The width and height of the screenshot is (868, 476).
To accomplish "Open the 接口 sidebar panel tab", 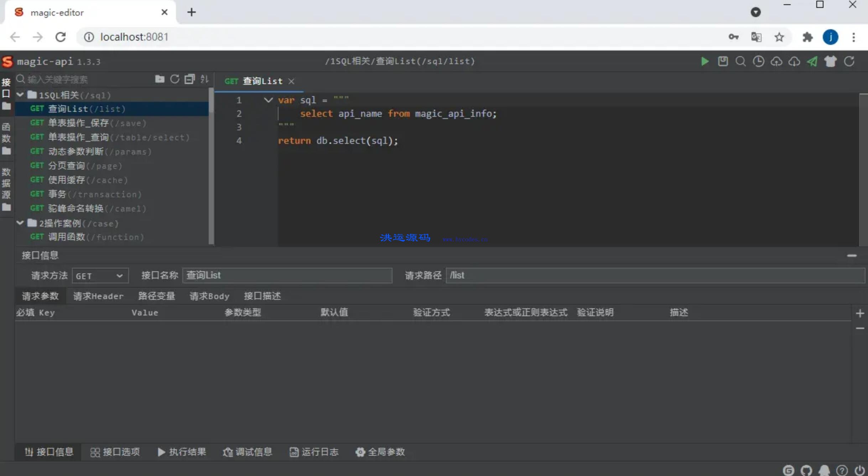I will tap(6, 94).
